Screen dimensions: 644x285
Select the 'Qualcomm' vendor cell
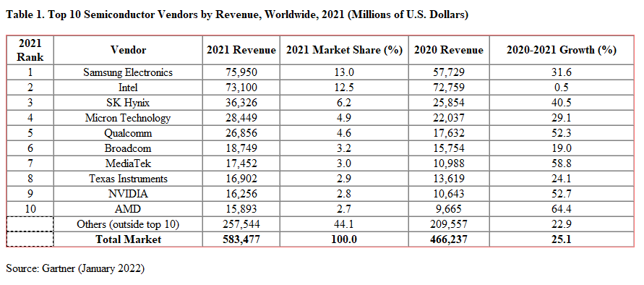click(128, 133)
